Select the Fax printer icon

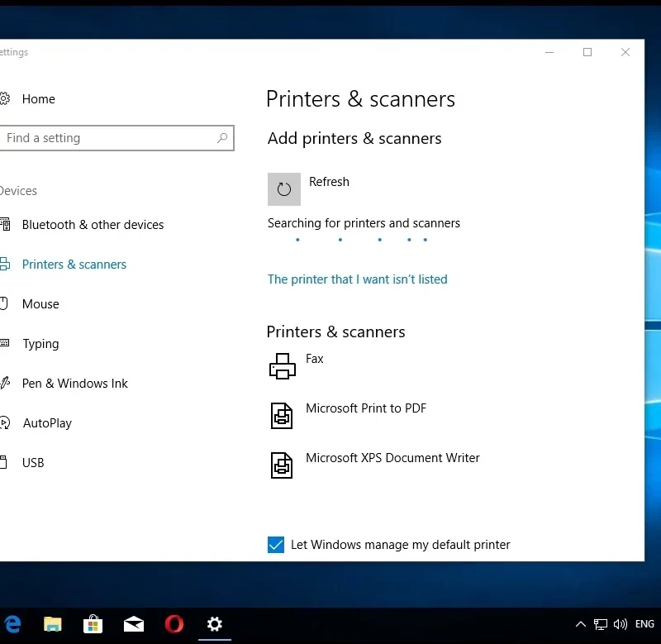pos(282,366)
